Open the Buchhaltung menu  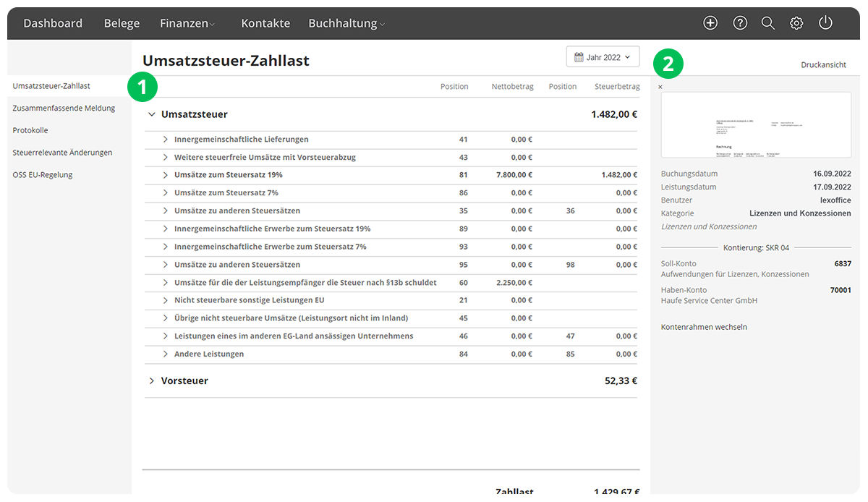click(346, 23)
